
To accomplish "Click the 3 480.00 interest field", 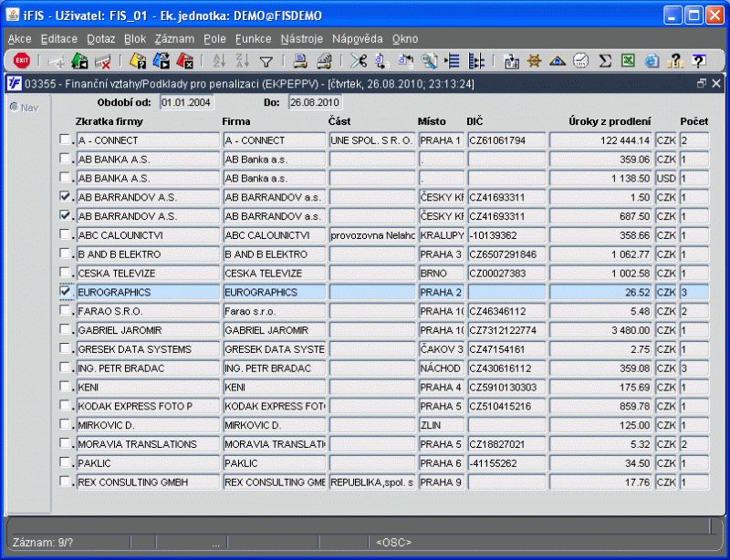I will [600, 330].
